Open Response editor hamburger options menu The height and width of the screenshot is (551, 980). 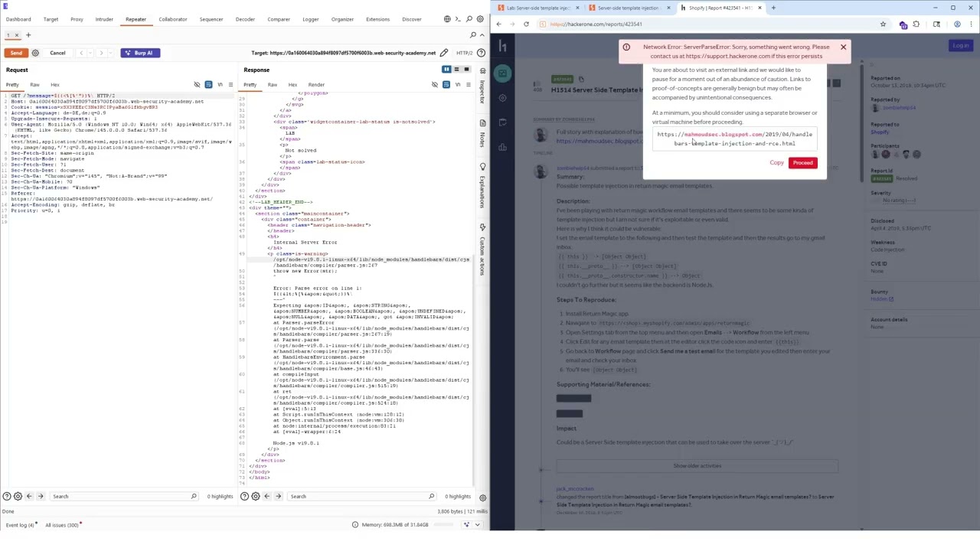click(x=469, y=85)
